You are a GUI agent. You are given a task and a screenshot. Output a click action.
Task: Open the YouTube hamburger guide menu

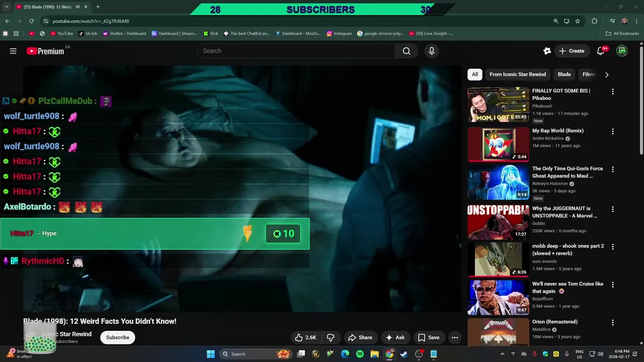13,51
